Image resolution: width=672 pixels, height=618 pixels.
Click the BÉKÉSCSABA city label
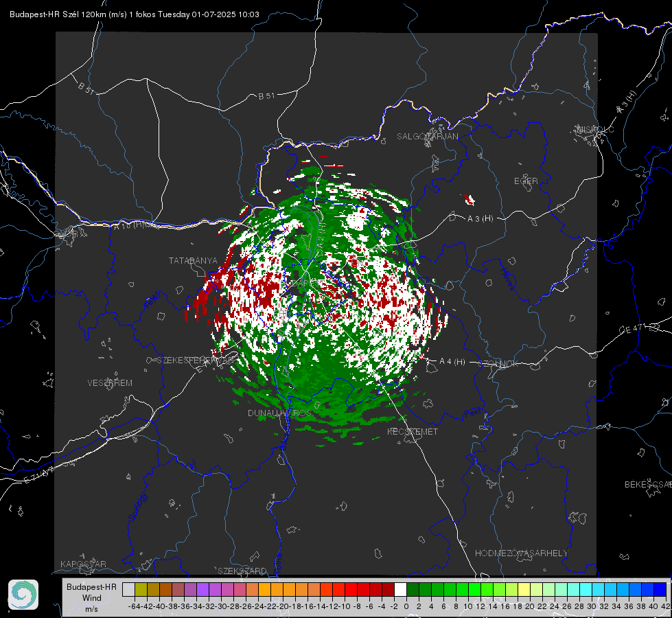(648, 484)
